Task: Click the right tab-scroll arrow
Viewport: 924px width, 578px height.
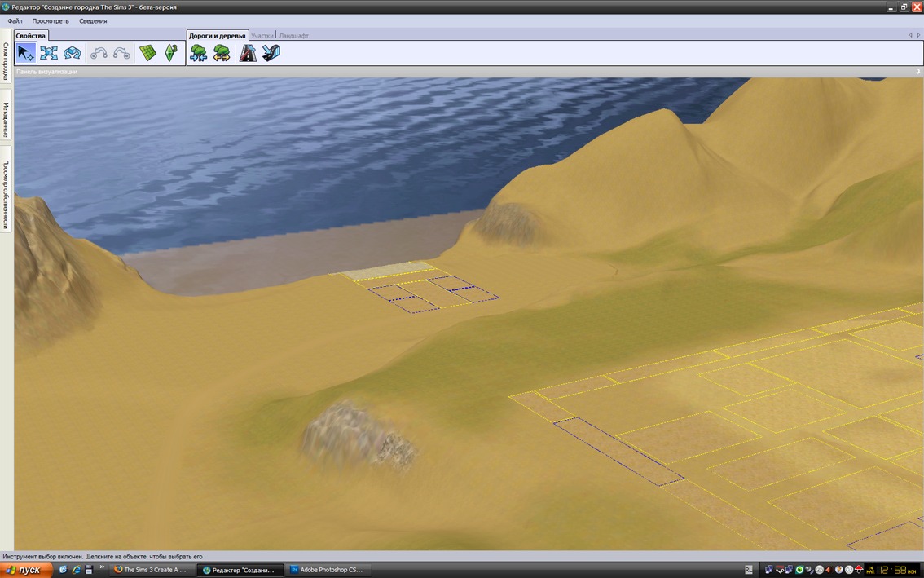Action: (918, 35)
